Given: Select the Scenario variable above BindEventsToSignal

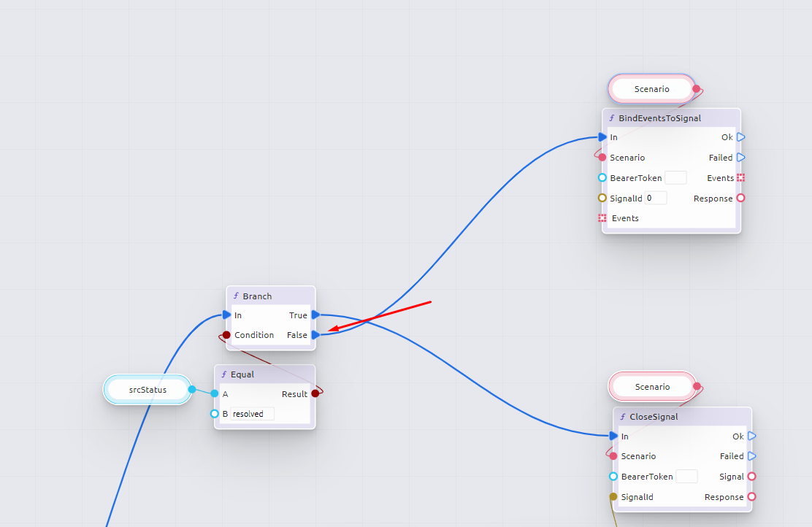Looking at the screenshot, I should coord(651,89).
